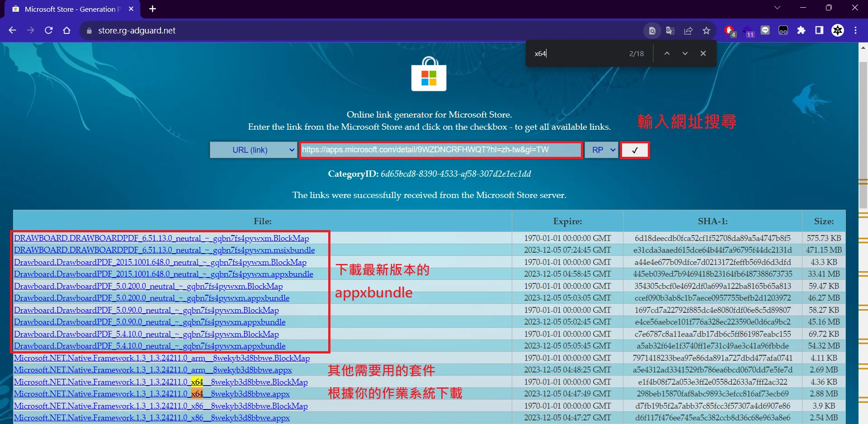Open DrawboardPDF_2015.1001.648.0 appxbundle link
The image size is (868, 424).
click(x=163, y=274)
